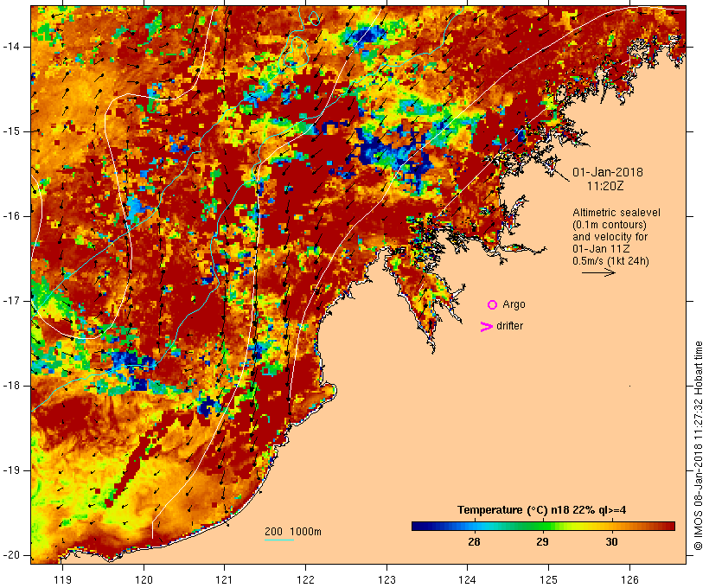Click the 0.5m/s velocity scale arrow
The image size is (709, 588).
point(598,272)
